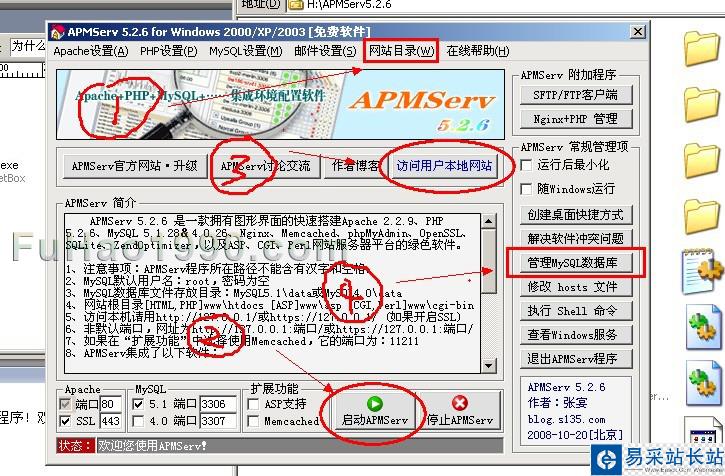Click the lower green gear file icon in Explorer
Viewport: 725px width, 476px height.
[703, 382]
